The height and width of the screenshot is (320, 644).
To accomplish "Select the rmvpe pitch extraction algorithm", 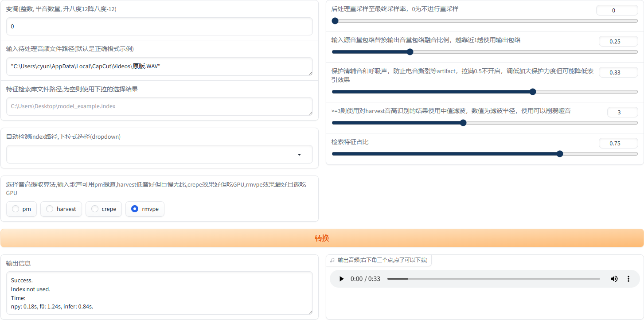I will click(x=145, y=209).
